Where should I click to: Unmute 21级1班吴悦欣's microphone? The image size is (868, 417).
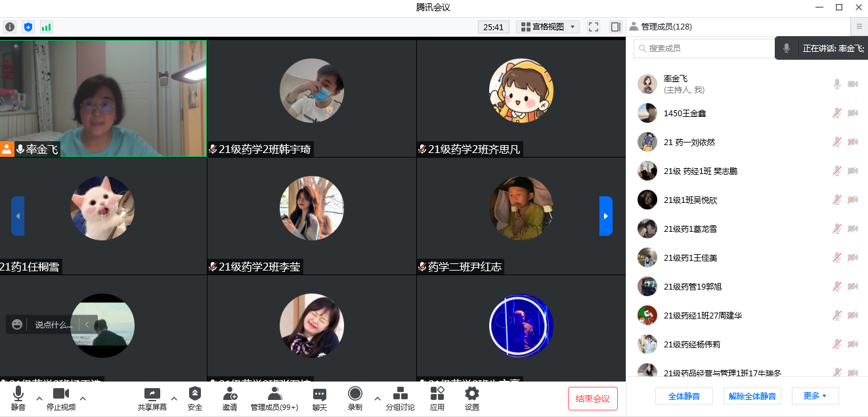837,200
